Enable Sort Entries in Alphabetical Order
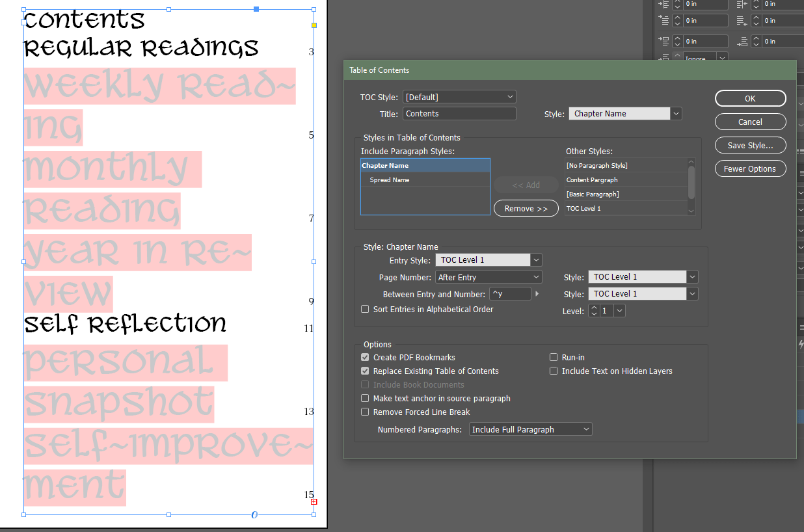 point(365,309)
